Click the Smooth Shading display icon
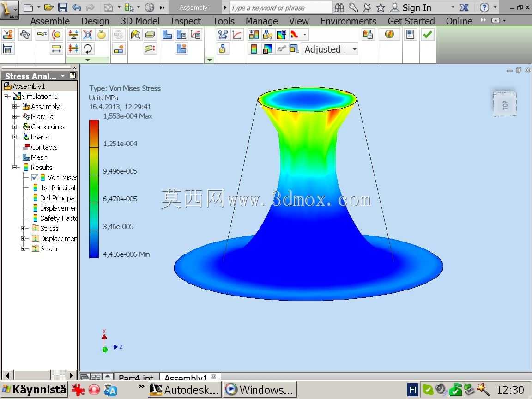The image size is (532, 399). click(x=295, y=34)
